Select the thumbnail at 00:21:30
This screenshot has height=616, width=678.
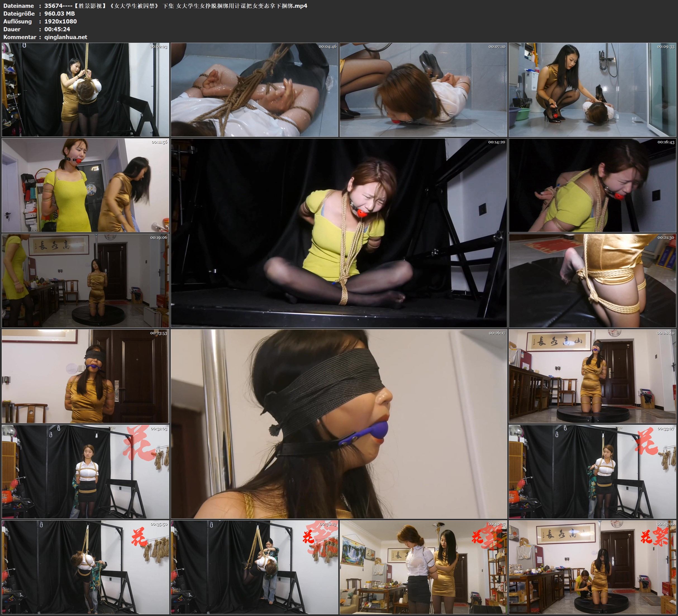[x=592, y=281]
